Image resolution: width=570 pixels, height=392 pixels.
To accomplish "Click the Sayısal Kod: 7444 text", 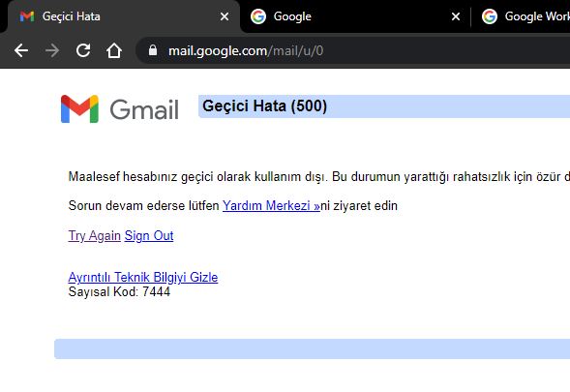I will point(119,292).
